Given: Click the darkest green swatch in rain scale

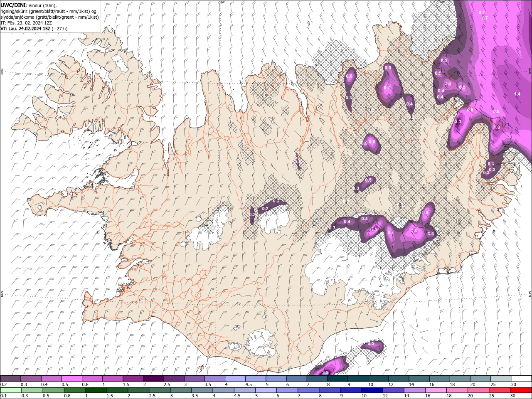Looking at the screenshot, I should (x=96, y=390).
